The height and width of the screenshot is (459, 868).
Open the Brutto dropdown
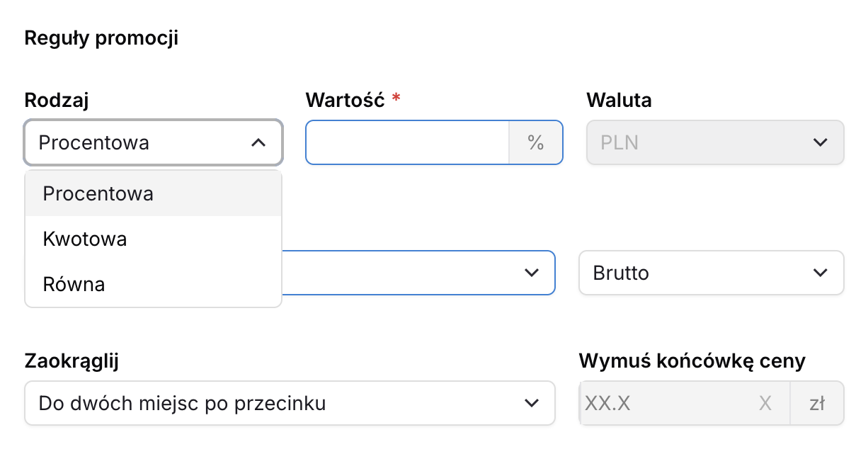(712, 273)
